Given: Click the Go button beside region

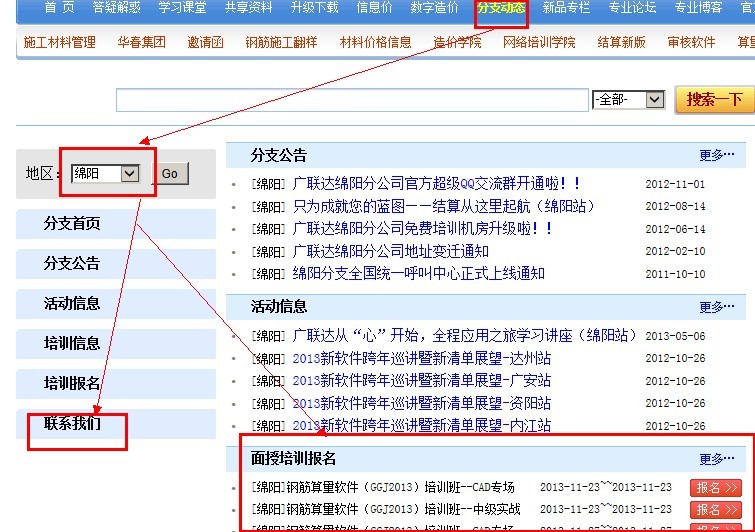Looking at the screenshot, I should (x=170, y=173).
